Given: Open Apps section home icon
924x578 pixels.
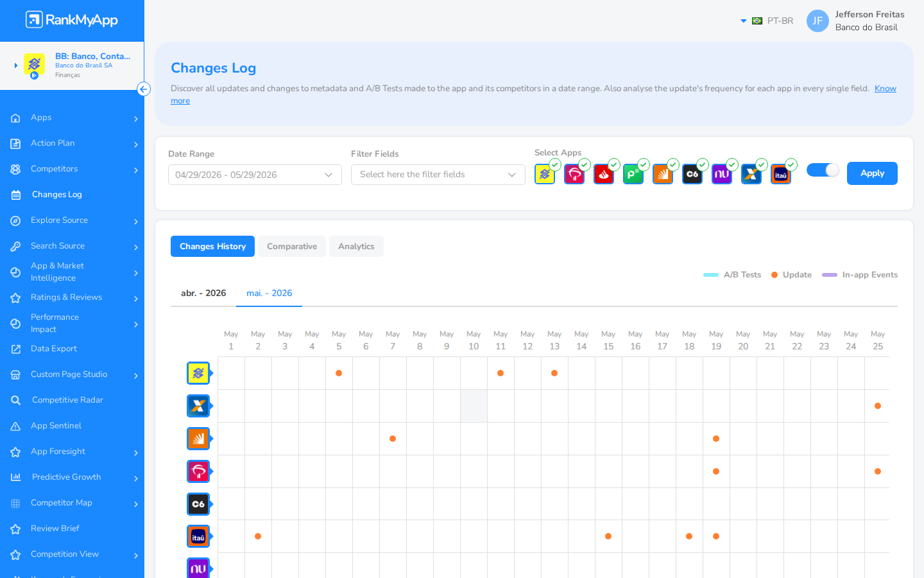Looking at the screenshot, I should [x=15, y=118].
